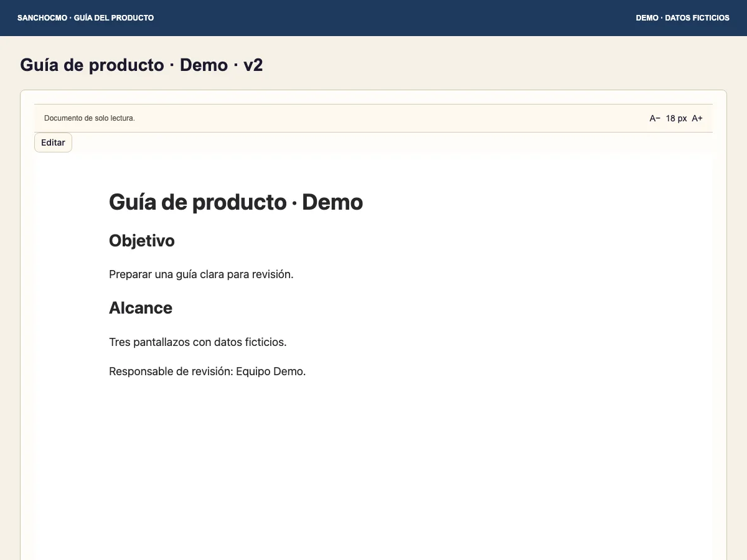The width and height of the screenshot is (747, 560).
Task: Click the Objetivo section heading
Action: click(x=142, y=241)
